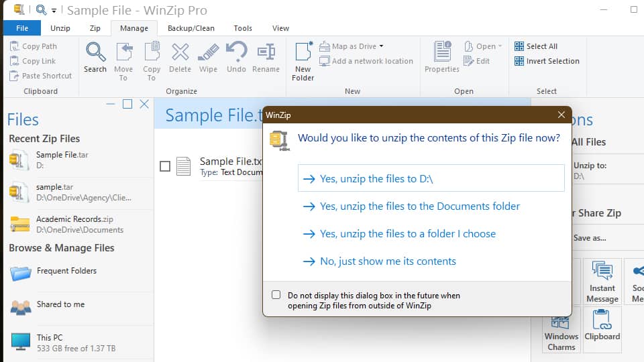Click Paste Shortcut in Clipboard group
Viewport: 644px width, 362px height.
(x=41, y=76)
